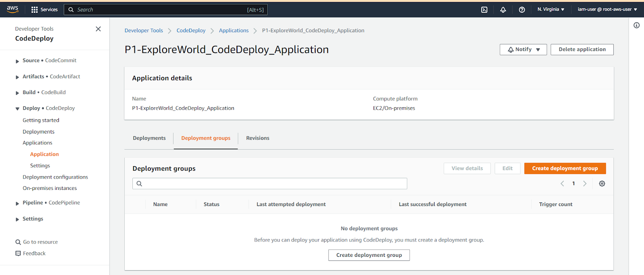Click the page number 1 in pagination

click(574, 183)
